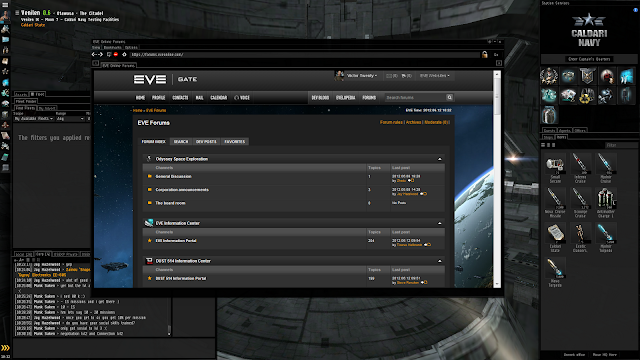Switch inventory to third view-mode icon
The image size is (640, 360).
point(553,145)
